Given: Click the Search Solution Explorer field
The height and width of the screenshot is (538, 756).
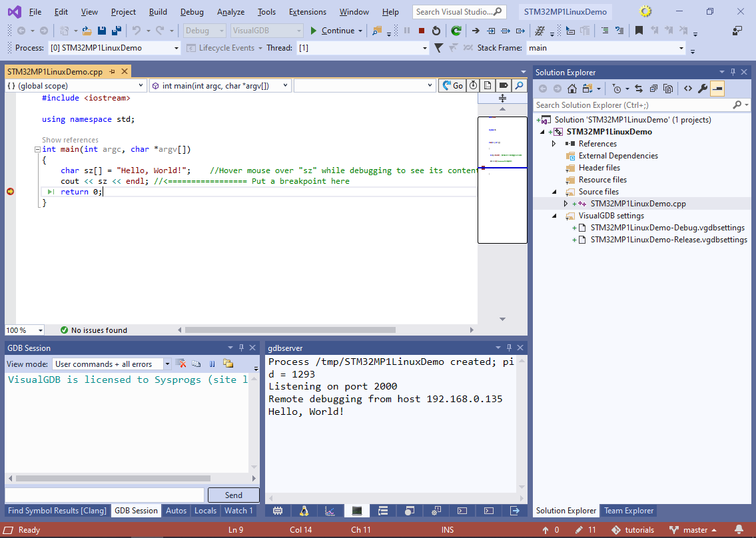Looking at the screenshot, I should click(x=633, y=105).
